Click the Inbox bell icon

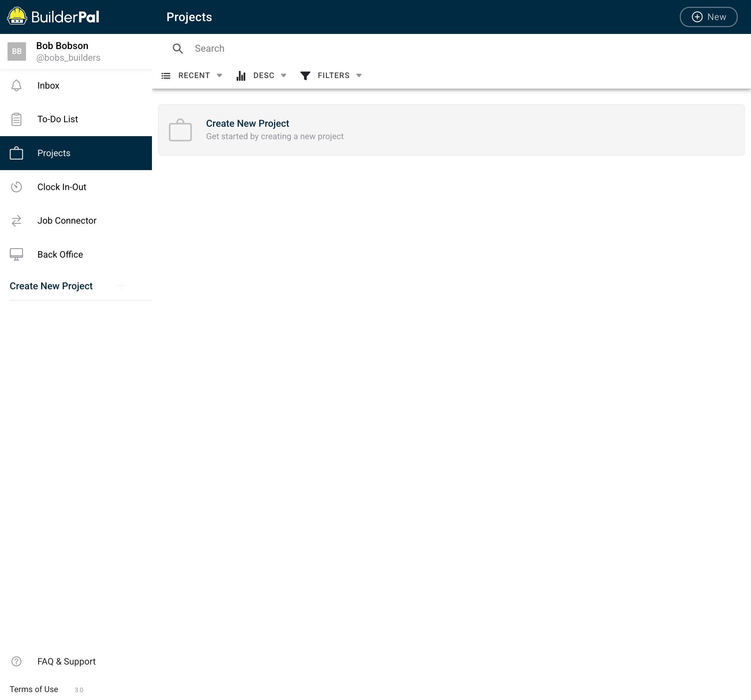[x=16, y=85]
